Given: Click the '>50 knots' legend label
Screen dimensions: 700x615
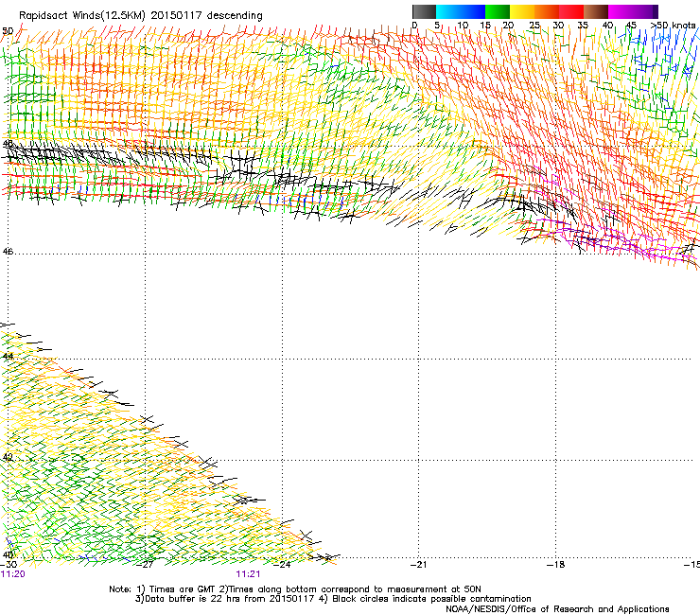Looking at the screenshot, I should (673, 25).
